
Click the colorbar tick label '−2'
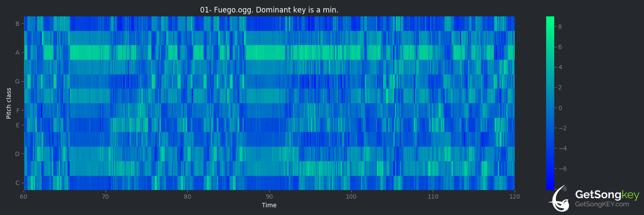click(x=562, y=129)
